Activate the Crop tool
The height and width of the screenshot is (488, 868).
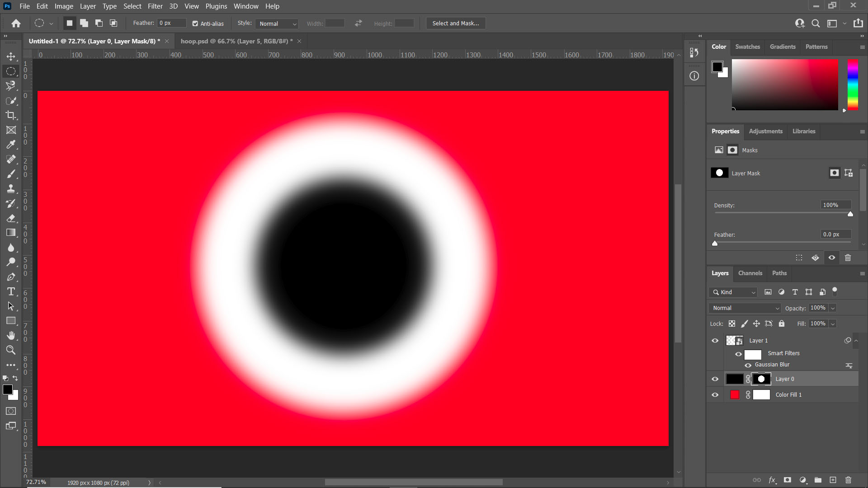point(11,115)
